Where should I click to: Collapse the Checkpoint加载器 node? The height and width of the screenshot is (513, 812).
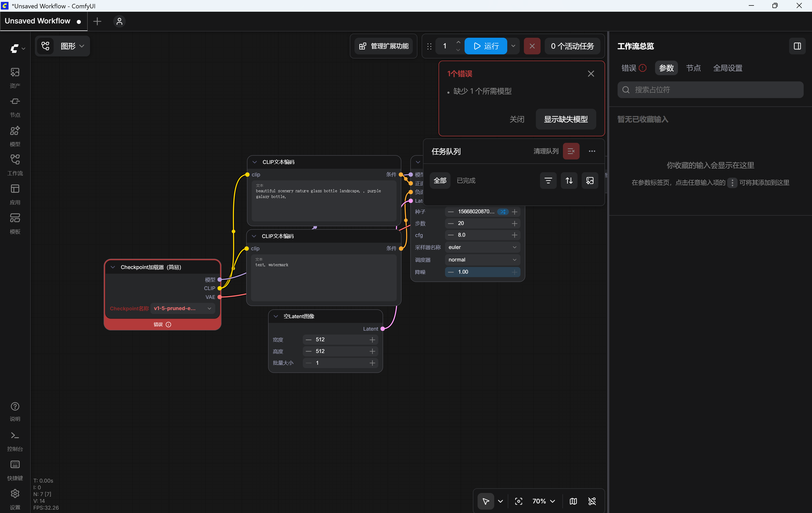tap(113, 267)
